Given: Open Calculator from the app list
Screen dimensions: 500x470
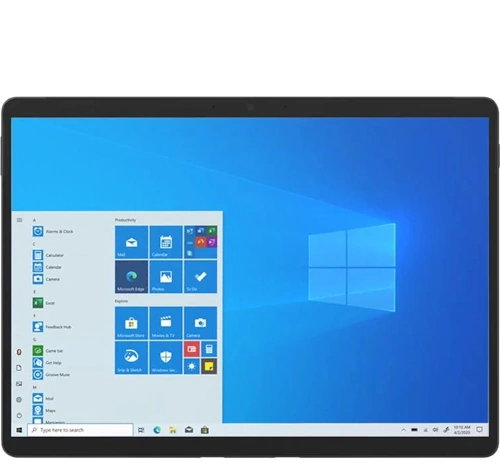Looking at the screenshot, I should [49, 255].
